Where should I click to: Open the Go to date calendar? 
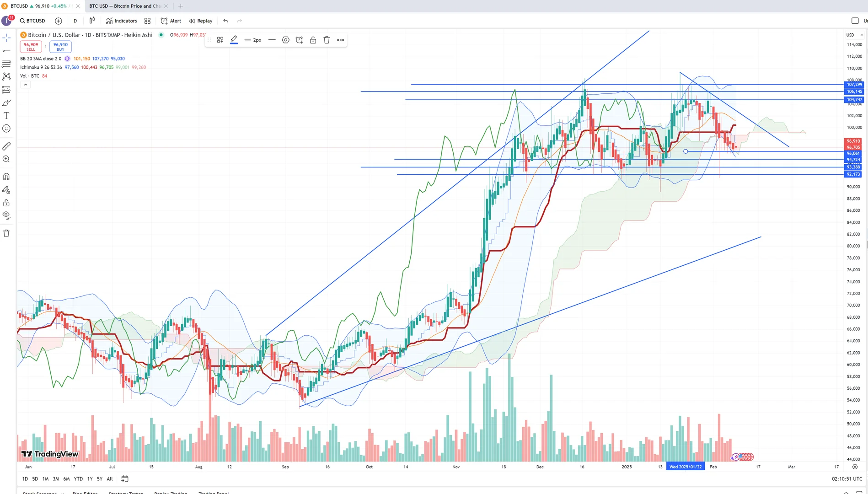click(x=124, y=479)
